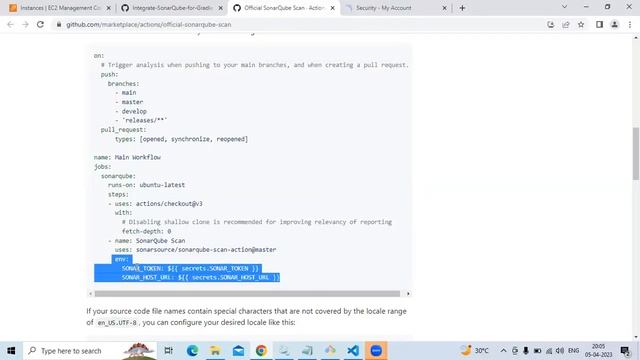Open the install app icon in address bar
The height and width of the screenshot is (360, 640).
(551, 24)
